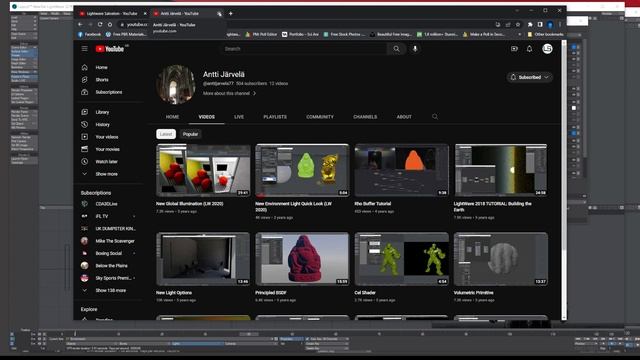Bookmark this page with the star icon

(518, 24)
